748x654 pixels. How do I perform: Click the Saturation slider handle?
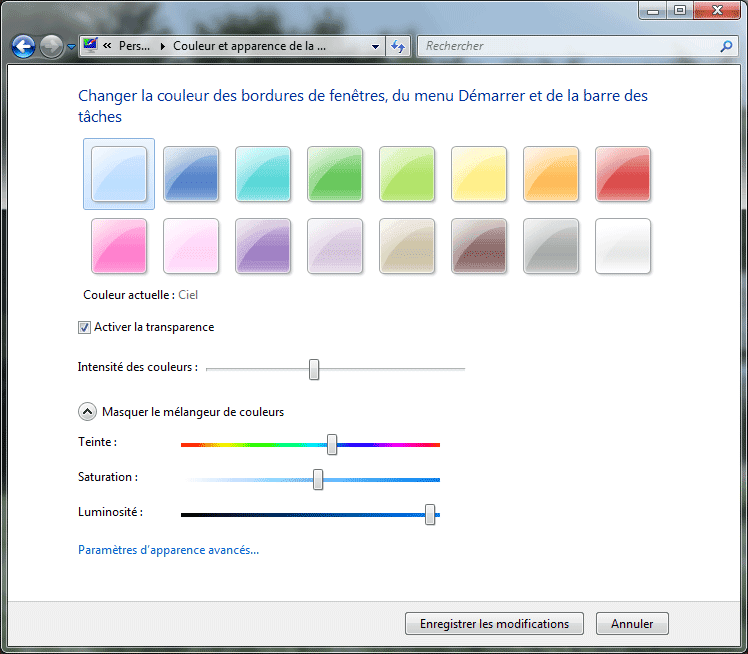pyautogui.click(x=318, y=479)
